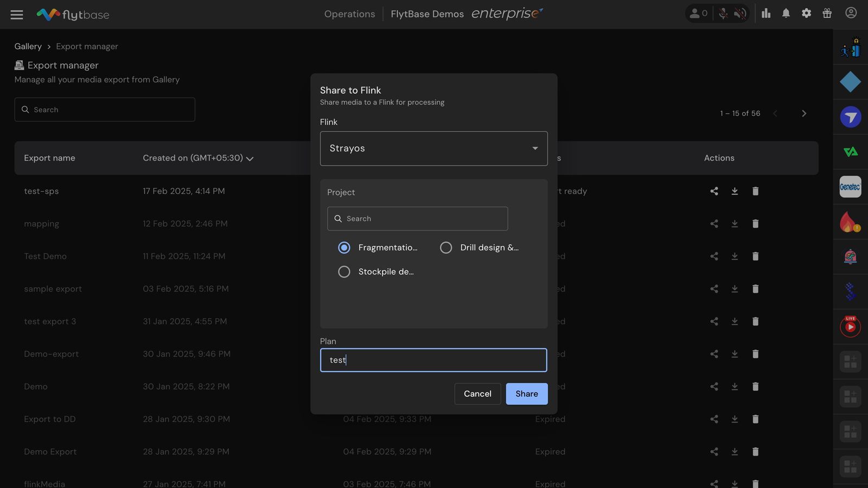Image resolution: width=868 pixels, height=488 pixels.
Task: Go to next page of exports
Action: coord(804,113)
